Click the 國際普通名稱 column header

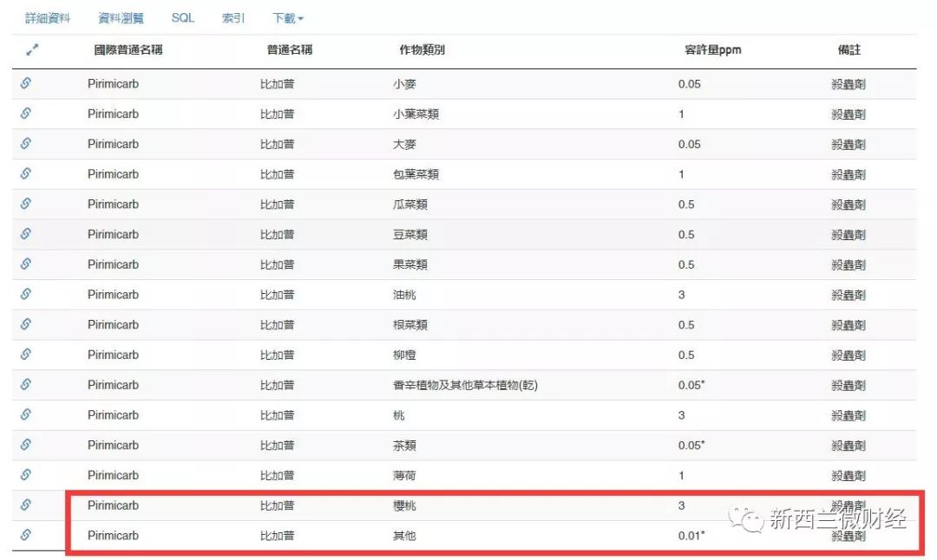click(x=128, y=50)
